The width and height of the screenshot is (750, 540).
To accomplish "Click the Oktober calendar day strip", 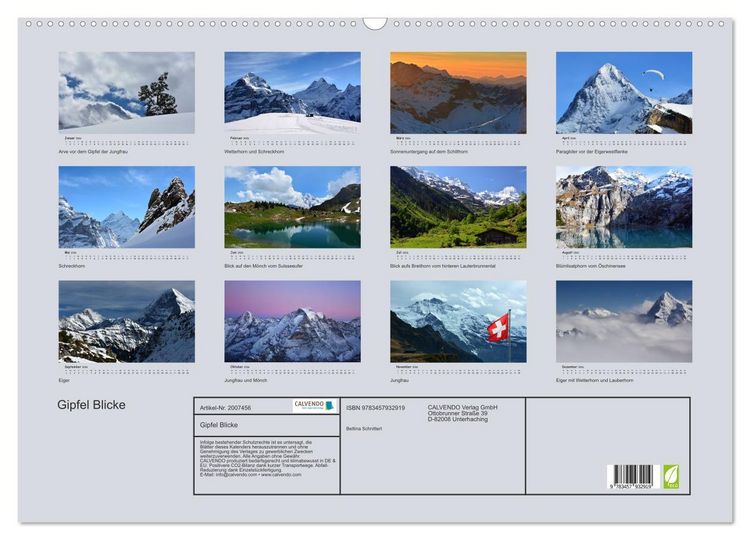I will (x=293, y=370).
